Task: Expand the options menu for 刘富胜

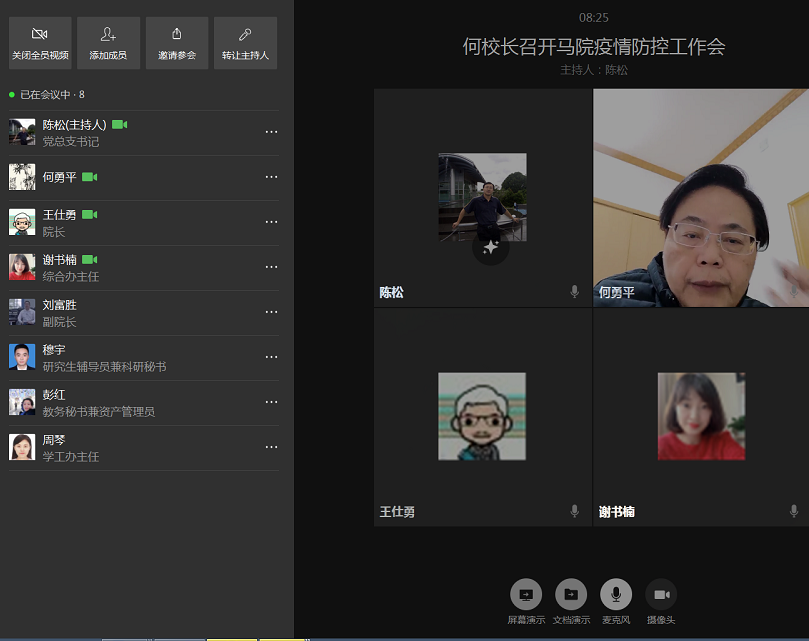Action: tap(271, 312)
